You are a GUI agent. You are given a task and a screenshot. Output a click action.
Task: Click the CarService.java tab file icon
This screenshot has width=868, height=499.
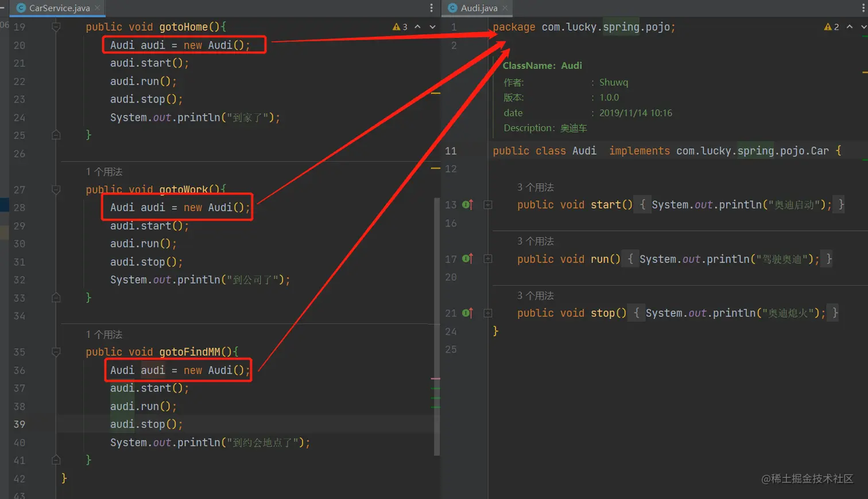21,8
